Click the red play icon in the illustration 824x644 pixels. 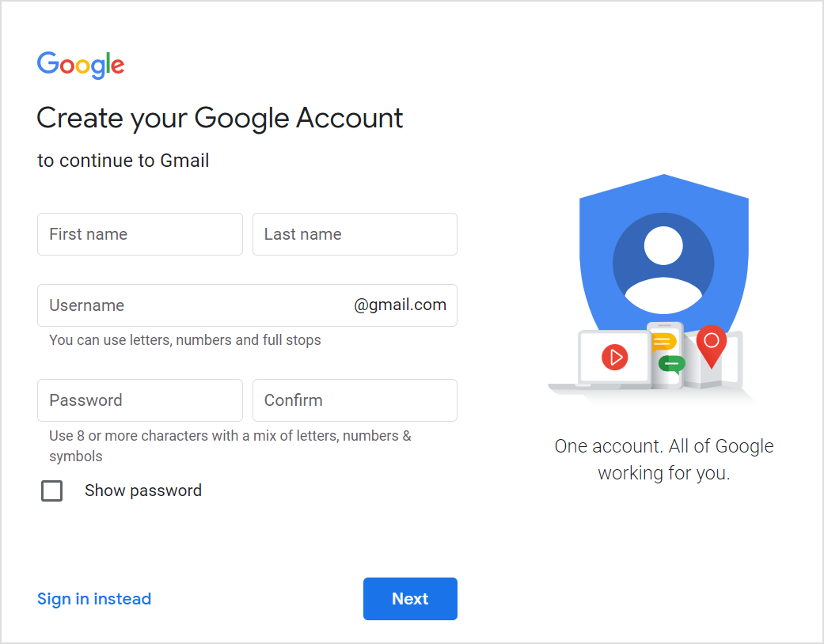pyautogui.click(x=613, y=357)
